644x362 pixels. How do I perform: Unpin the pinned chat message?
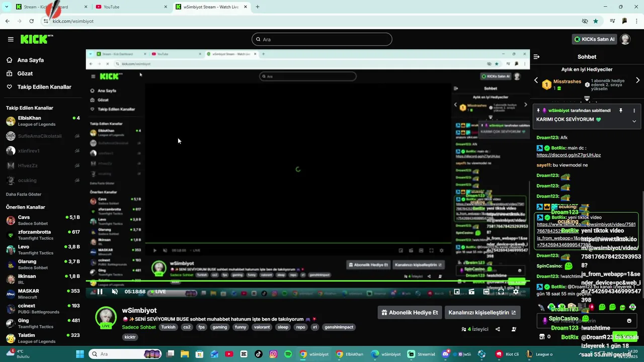point(621,111)
